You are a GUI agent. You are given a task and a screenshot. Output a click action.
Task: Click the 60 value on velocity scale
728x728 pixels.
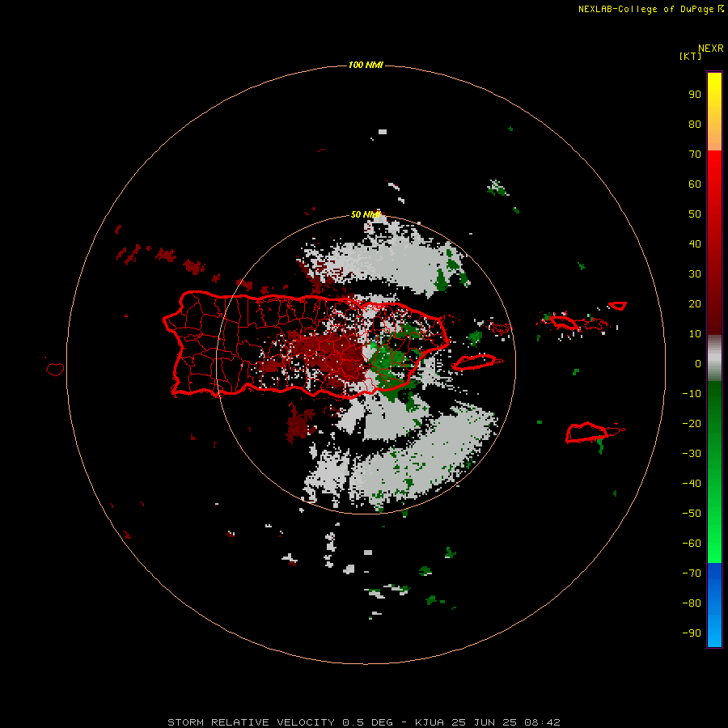[695, 184]
